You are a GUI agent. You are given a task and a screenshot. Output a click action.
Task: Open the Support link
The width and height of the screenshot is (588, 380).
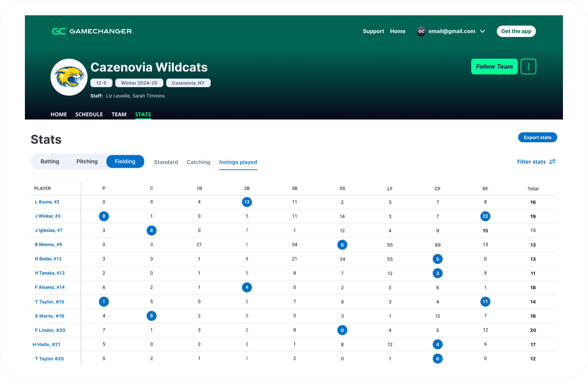(373, 31)
